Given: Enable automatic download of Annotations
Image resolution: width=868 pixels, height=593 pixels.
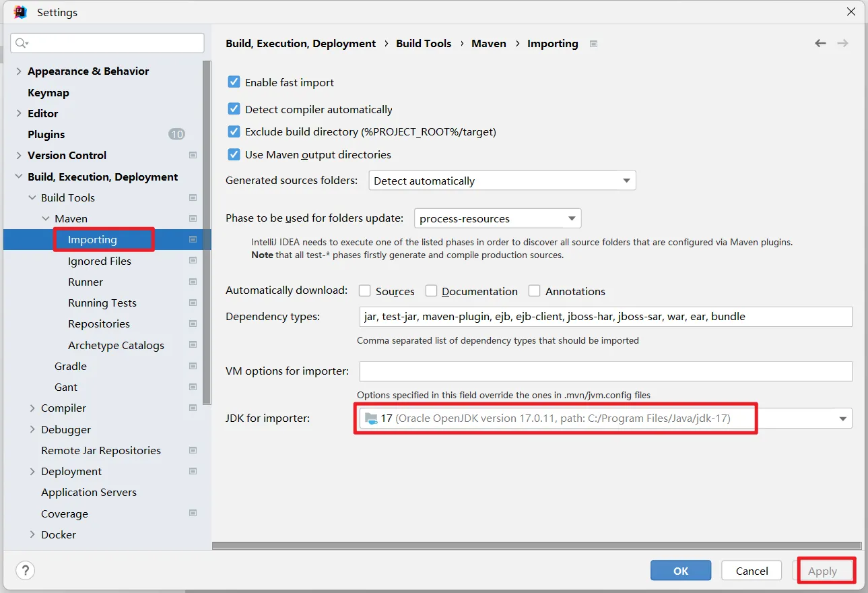Looking at the screenshot, I should point(535,291).
